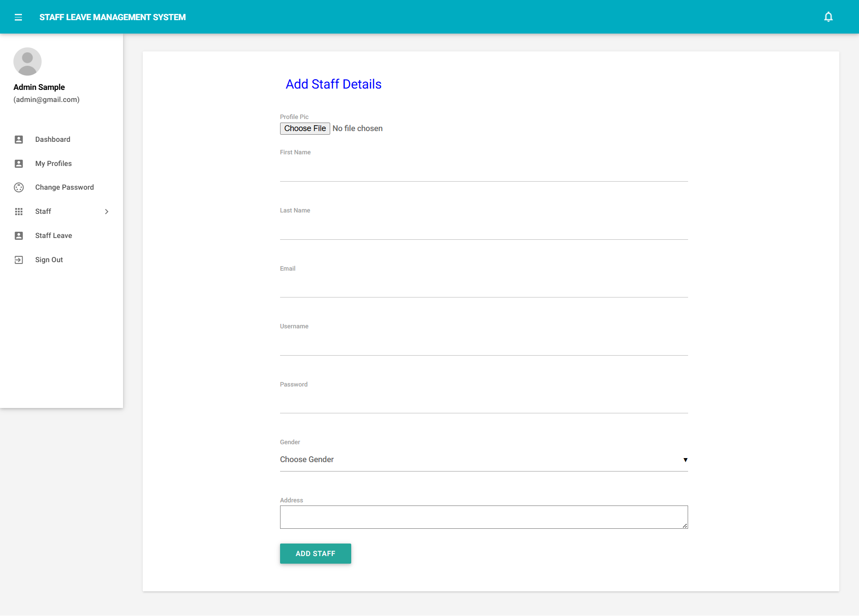Viewport: 859px width, 616px height.
Task: Click the hamburger menu icon
Action: click(18, 17)
